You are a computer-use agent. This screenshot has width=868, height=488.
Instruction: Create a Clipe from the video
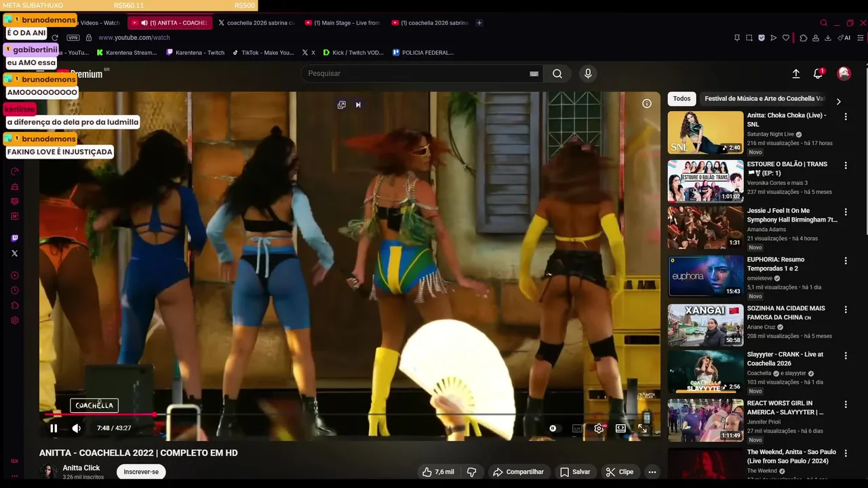coord(620,472)
